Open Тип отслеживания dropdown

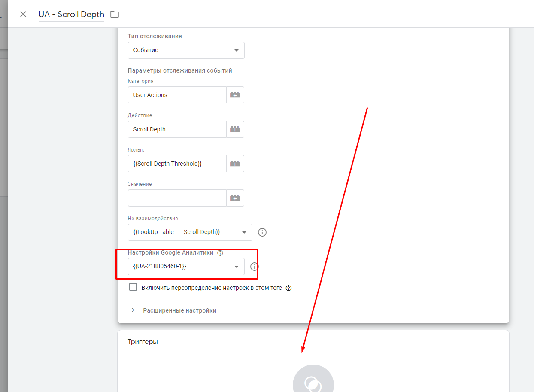pyautogui.click(x=186, y=50)
